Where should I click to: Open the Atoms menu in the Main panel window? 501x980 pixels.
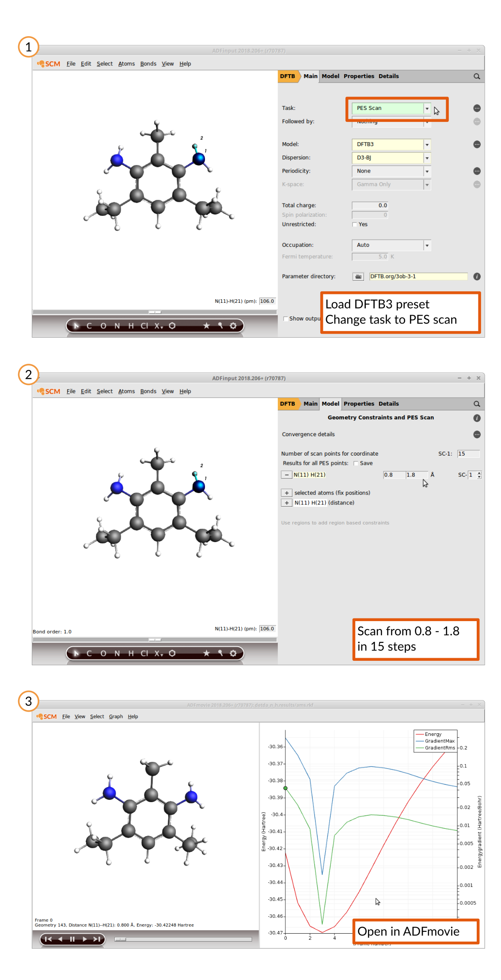click(126, 64)
